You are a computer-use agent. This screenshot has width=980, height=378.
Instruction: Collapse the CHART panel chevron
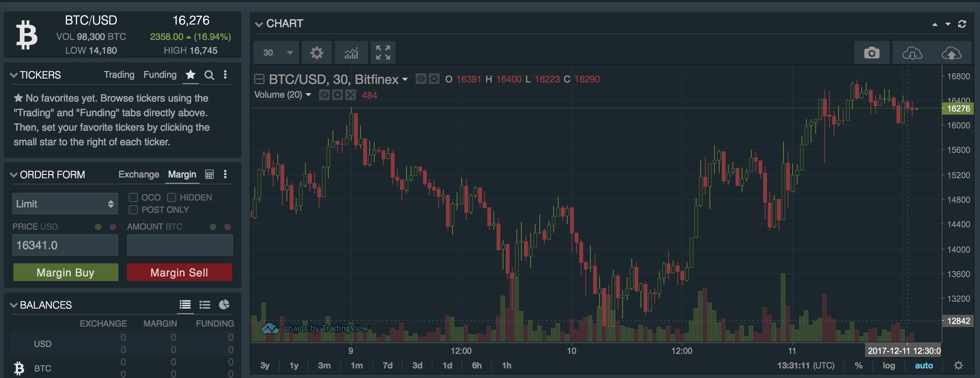259,24
